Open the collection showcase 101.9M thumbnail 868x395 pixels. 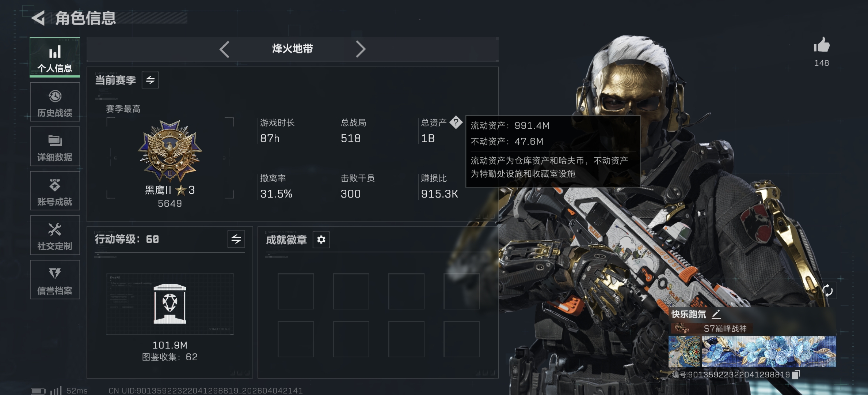170,304
